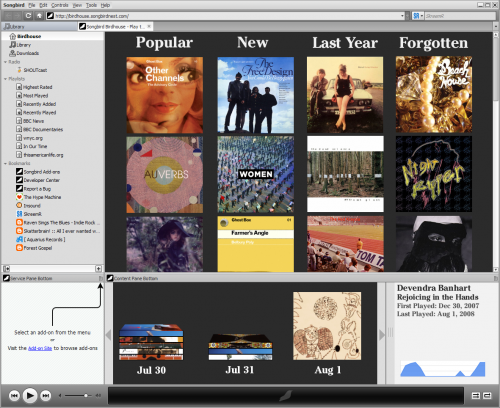Open the address bar dropdown arrow
Screen dimensions: 500x408
pos(402,16)
